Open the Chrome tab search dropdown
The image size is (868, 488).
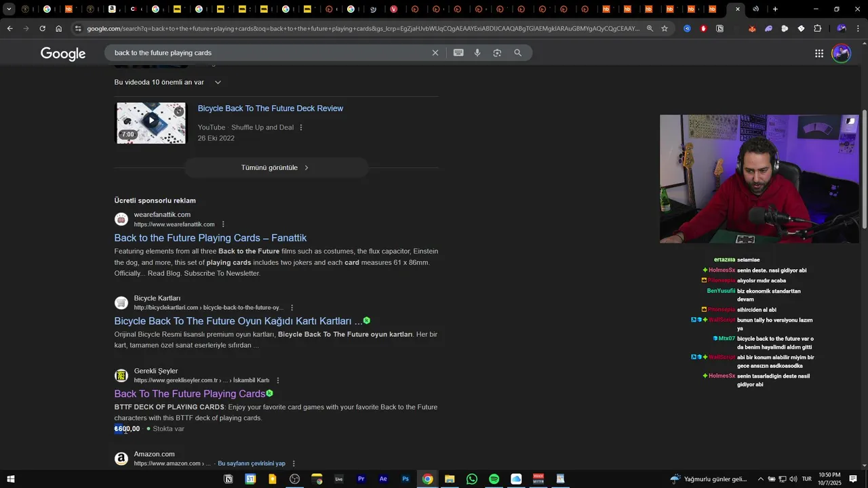pos(9,9)
